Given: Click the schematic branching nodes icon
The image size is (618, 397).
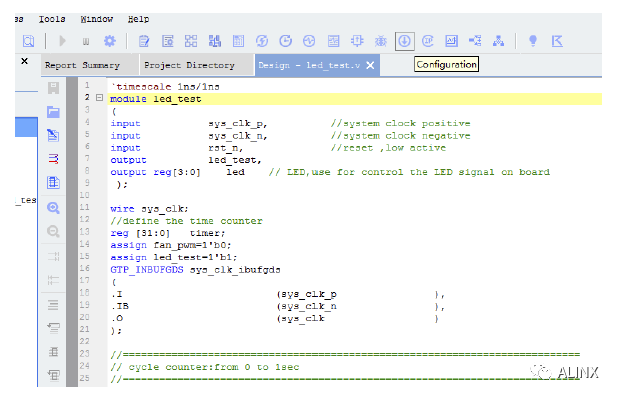Looking at the screenshot, I should point(475,41).
